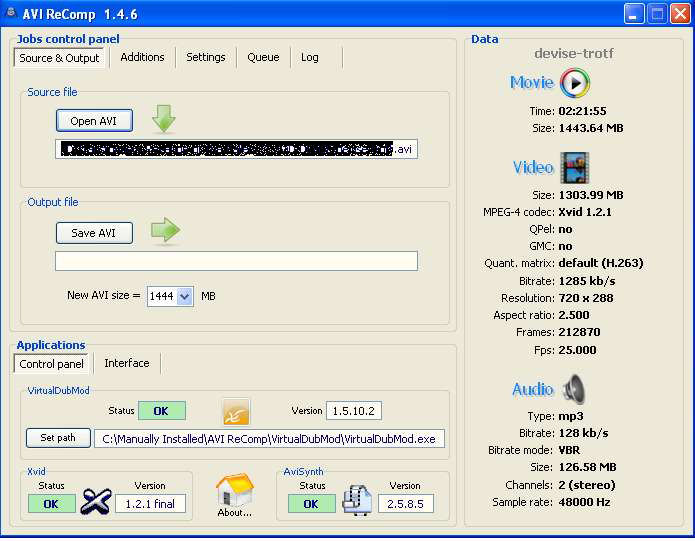Select the Interface tab

tap(127, 363)
